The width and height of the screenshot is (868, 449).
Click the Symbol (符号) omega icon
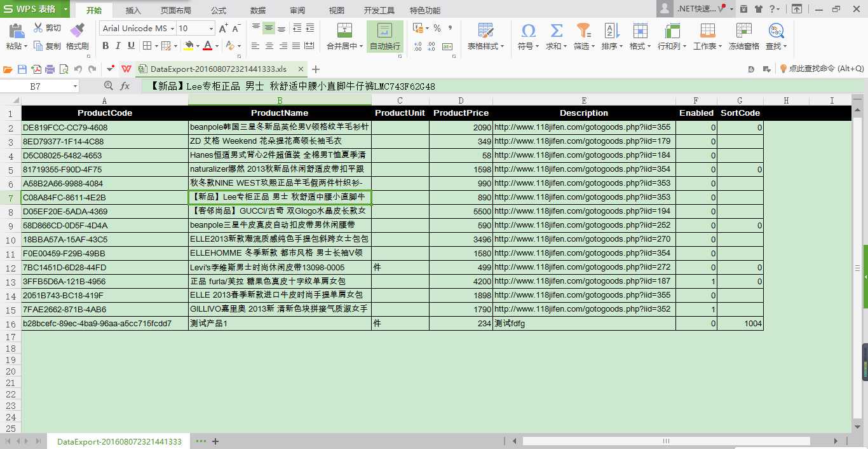pyautogui.click(x=527, y=31)
